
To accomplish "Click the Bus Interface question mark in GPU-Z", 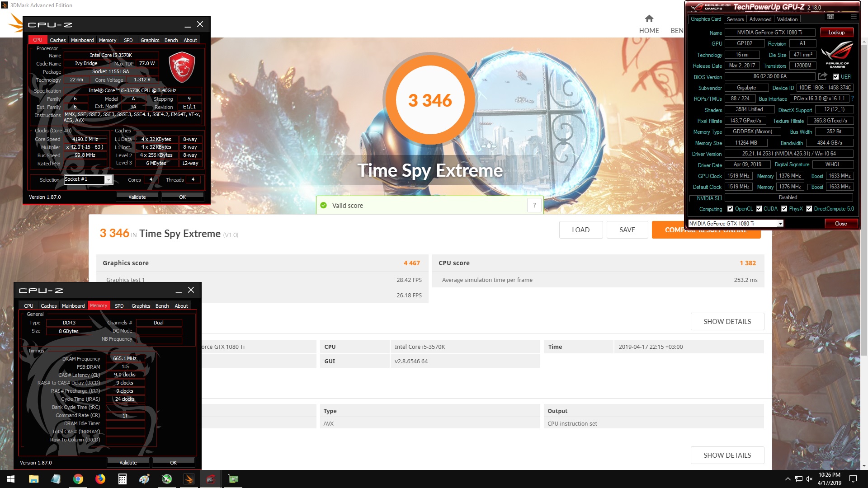I will pos(853,99).
